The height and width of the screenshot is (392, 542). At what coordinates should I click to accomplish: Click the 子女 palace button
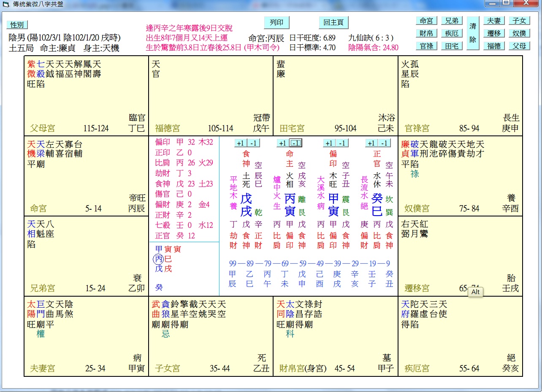point(519,21)
